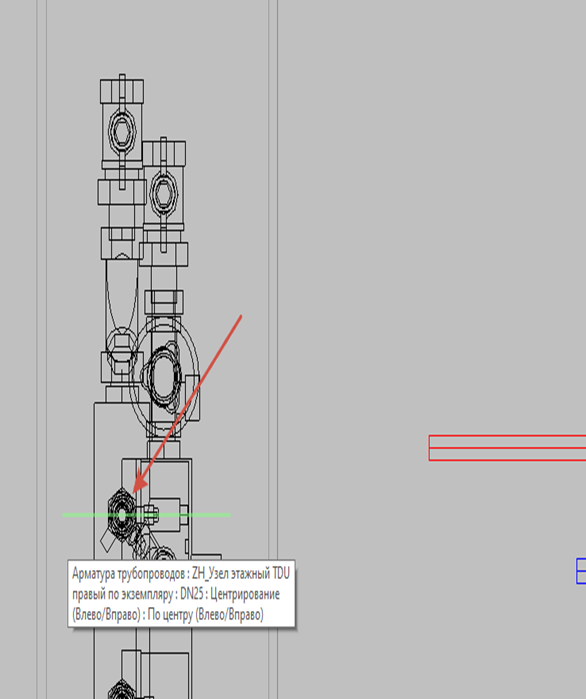Select the hexagonal fitting at the bottom of the view

coord(122,690)
